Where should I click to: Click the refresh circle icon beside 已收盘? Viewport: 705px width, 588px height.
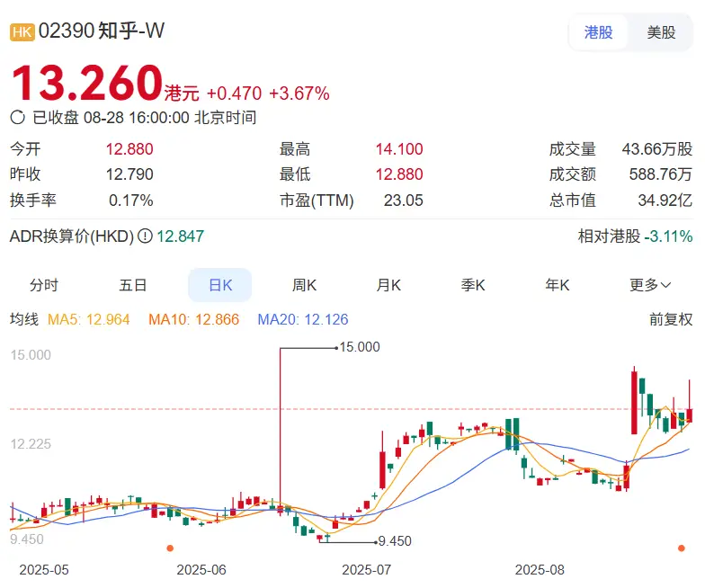pyautogui.click(x=17, y=117)
